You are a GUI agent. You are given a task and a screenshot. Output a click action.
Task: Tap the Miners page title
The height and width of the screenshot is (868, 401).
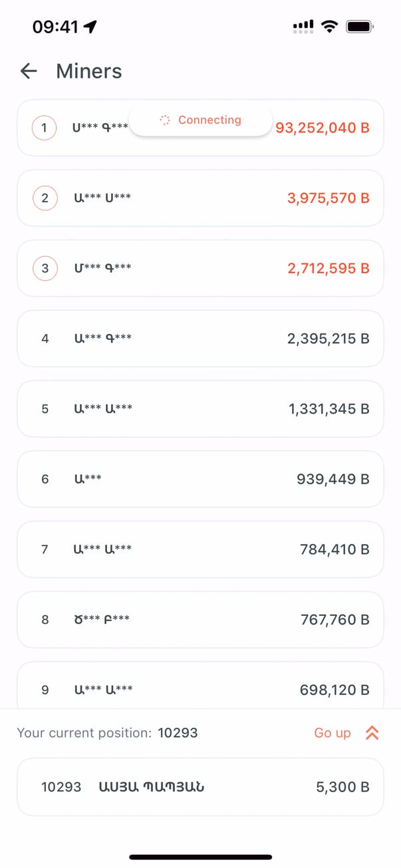click(x=89, y=71)
